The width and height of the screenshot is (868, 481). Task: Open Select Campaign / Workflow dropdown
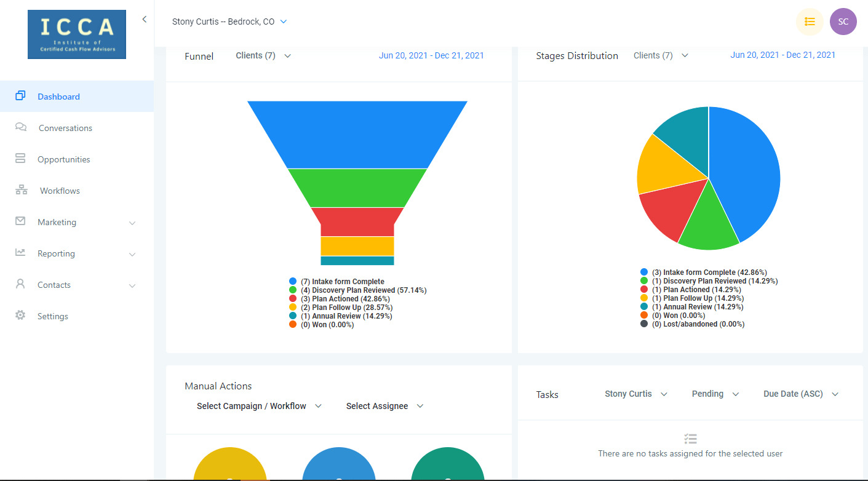(x=259, y=406)
